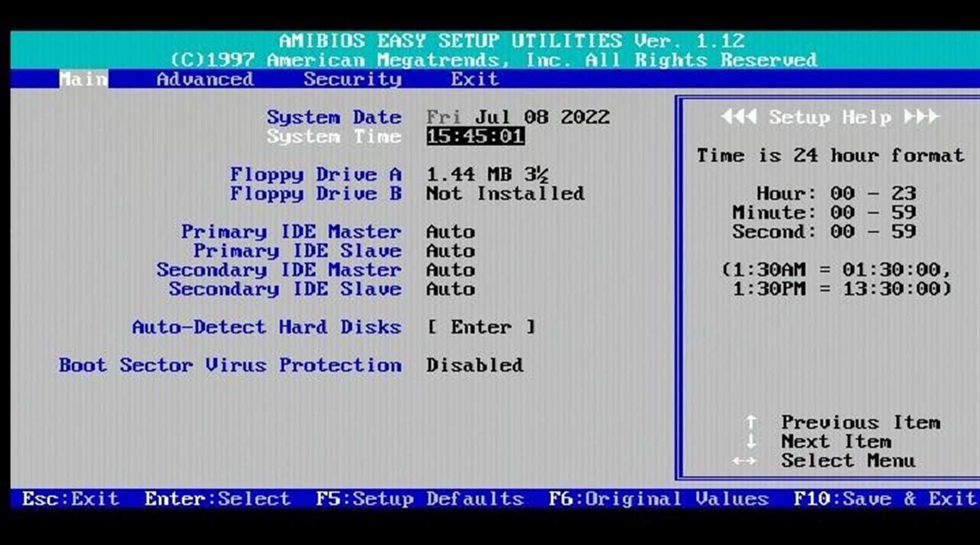980x545 pixels.
Task: Go to the Exit menu
Action: (x=475, y=79)
